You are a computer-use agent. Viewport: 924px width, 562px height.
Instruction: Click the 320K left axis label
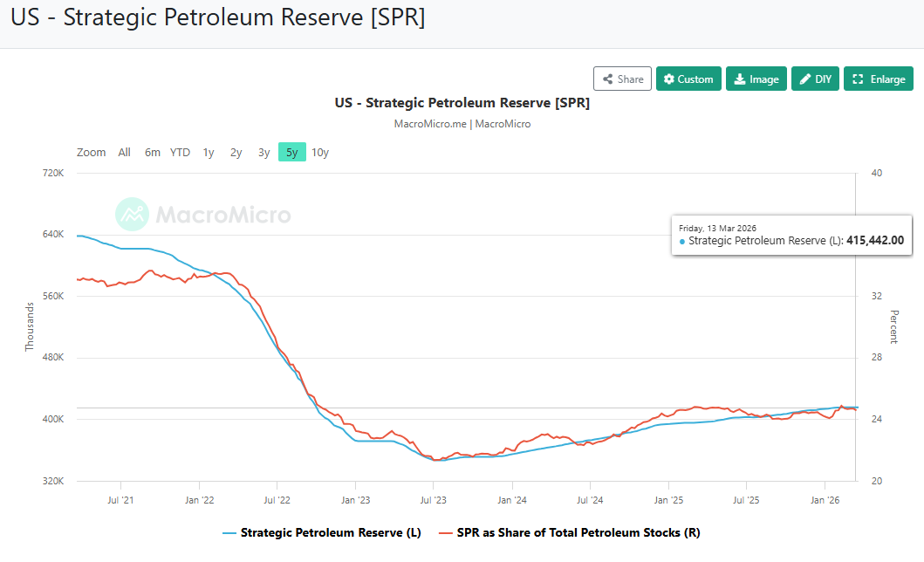[x=53, y=482]
